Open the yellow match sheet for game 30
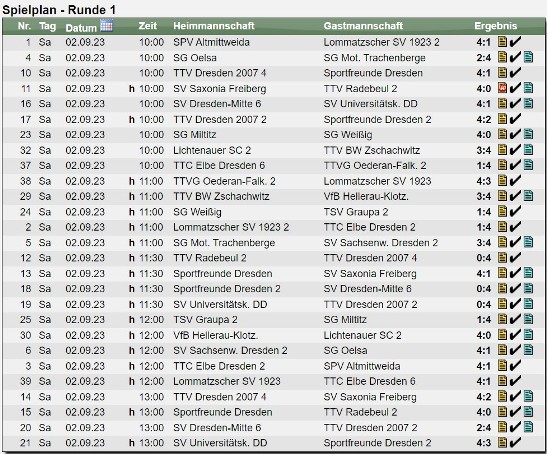 click(502, 335)
